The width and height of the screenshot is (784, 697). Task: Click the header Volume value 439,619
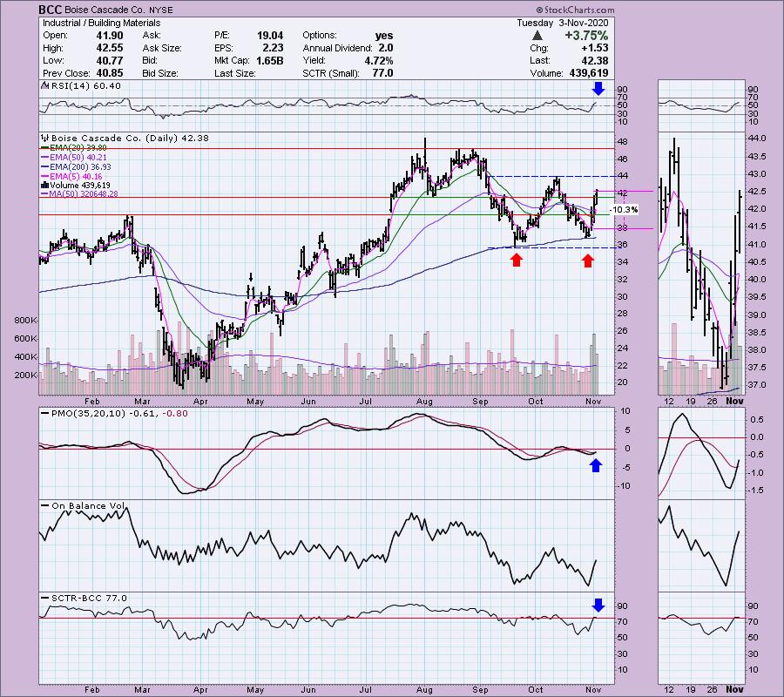[x=589, y=73]
